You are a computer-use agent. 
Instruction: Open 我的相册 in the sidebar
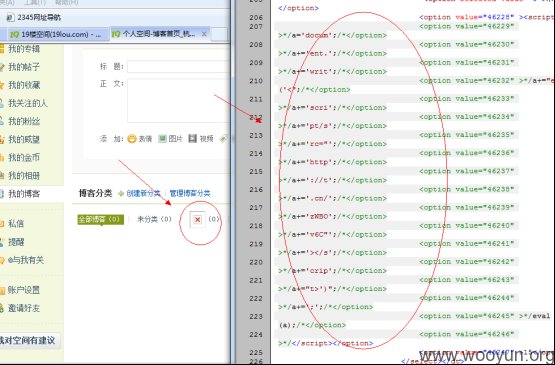click(24, 176)
